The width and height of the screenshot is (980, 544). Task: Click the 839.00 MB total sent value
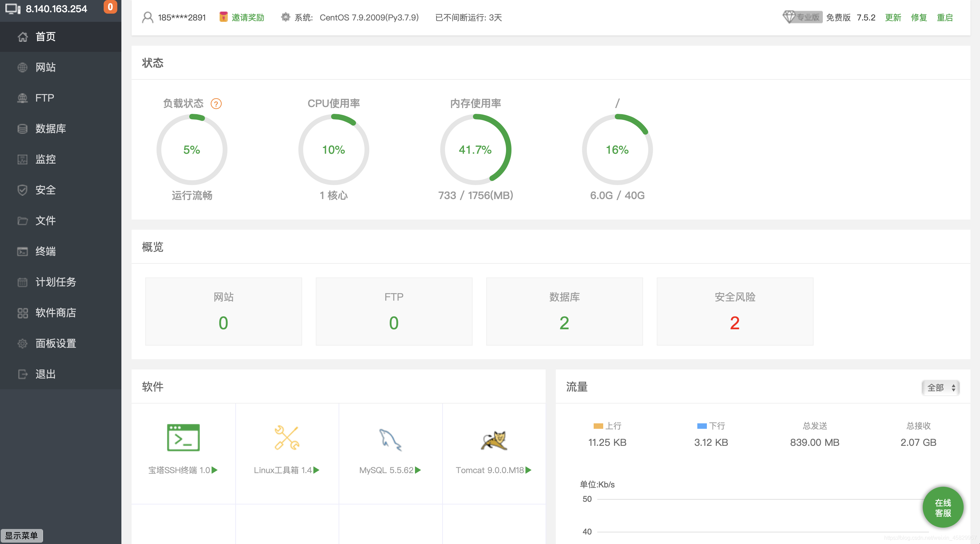click(x=815, y=442)
